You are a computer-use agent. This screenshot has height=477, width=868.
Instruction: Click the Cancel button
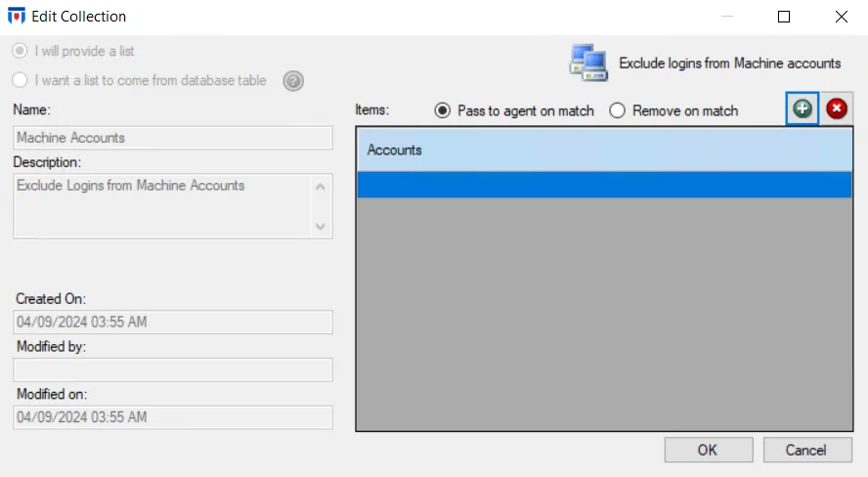[x=807, y=450]
